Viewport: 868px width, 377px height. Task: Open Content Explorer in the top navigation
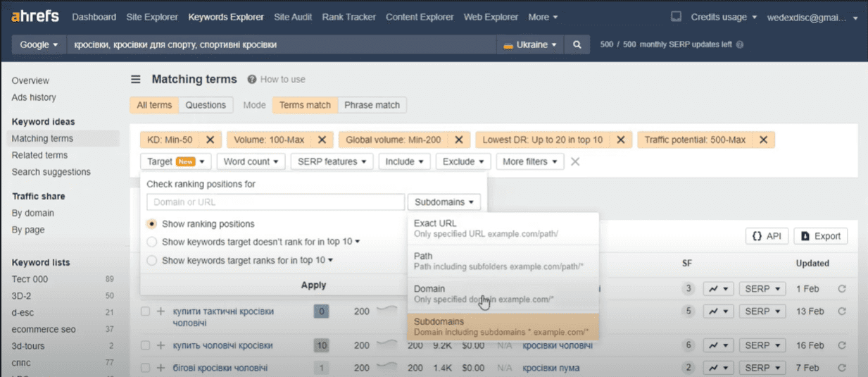(x=420, y=17)
